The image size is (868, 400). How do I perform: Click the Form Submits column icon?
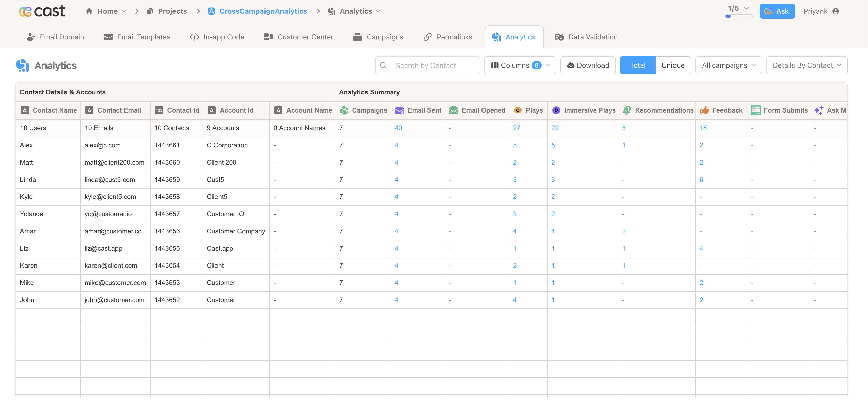[x=756, y=110]
